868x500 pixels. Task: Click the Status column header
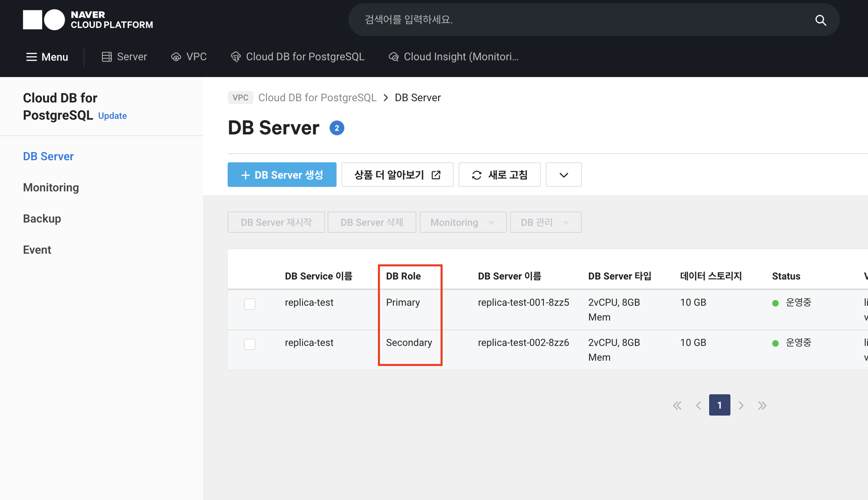(x=786, y=276)
